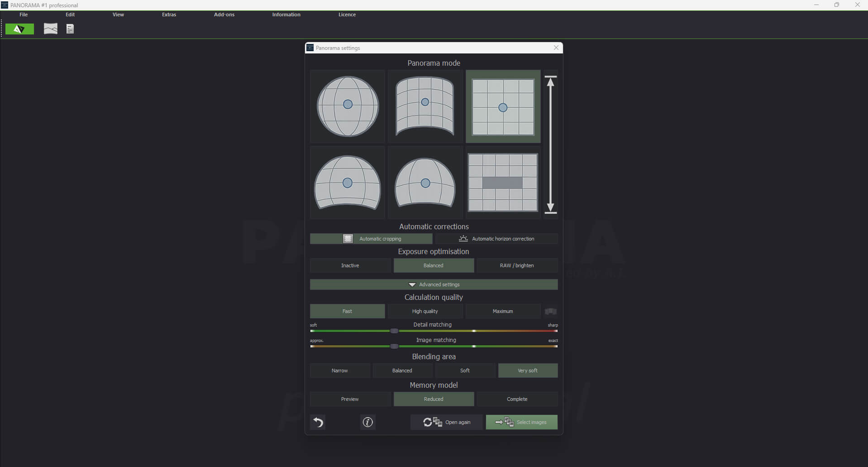
Task: Click the undo arrow icon
Action: point(317,422)
